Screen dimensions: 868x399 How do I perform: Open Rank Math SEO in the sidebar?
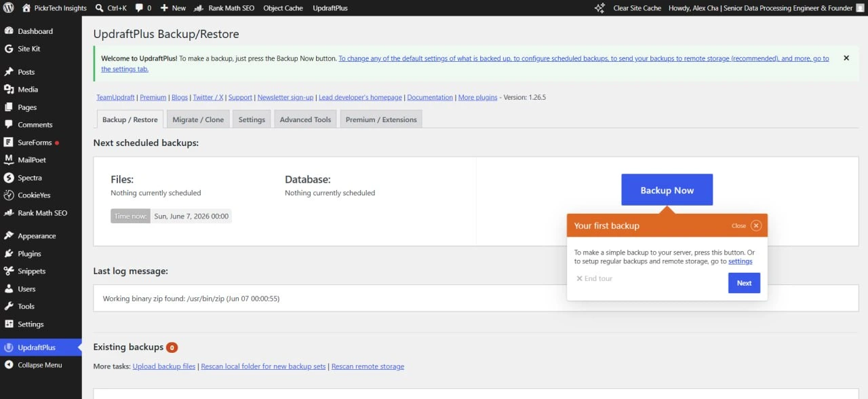point(41,213)
